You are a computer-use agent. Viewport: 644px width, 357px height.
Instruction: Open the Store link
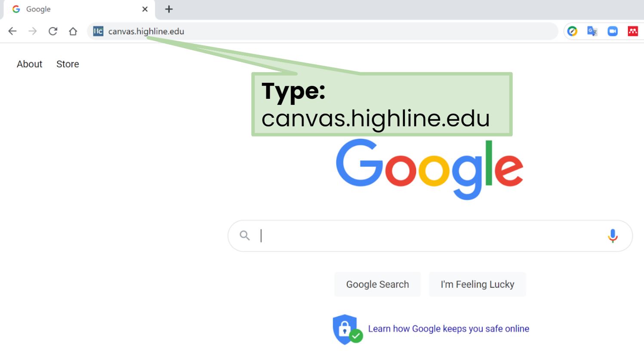coord(68,64)
